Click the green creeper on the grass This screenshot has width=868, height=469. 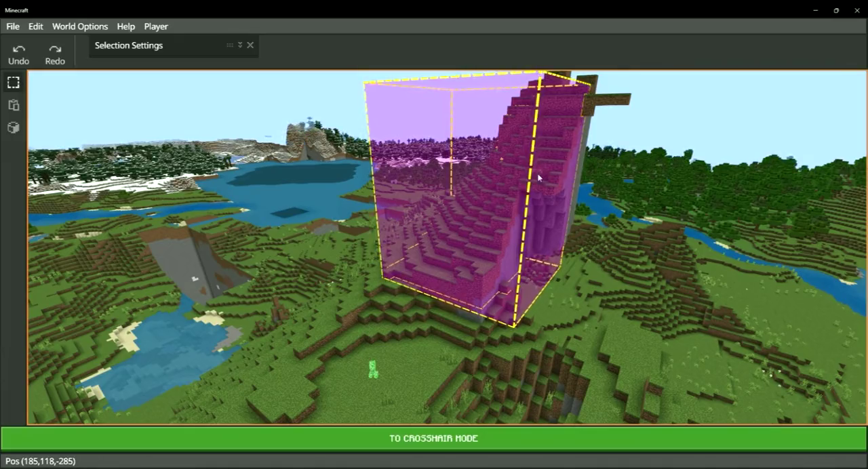pyautogui.click(x=372, y=369)
